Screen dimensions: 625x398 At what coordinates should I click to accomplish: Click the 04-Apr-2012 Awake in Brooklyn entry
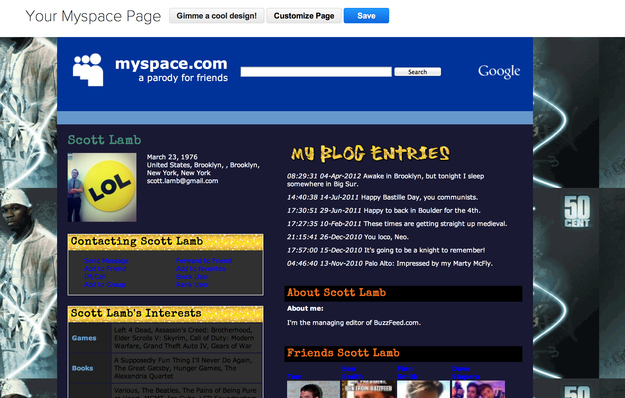385,180
